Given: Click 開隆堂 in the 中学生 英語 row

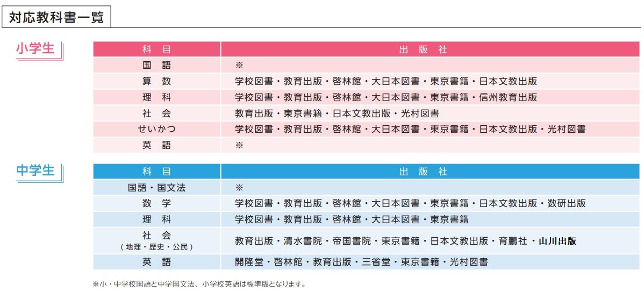Looking at the screenshot, I should [249, 261].
